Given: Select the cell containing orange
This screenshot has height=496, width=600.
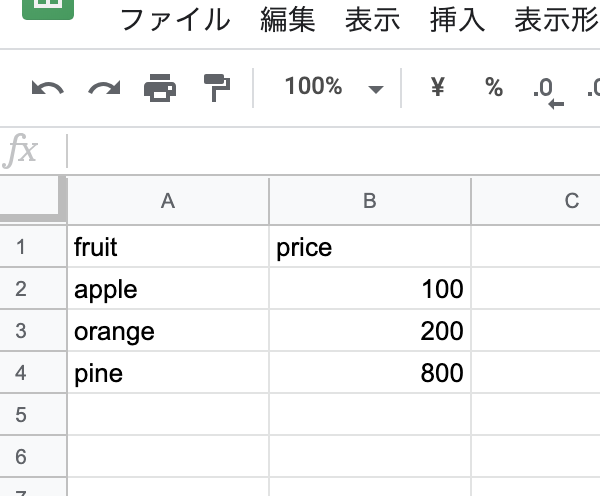Looking at the screenshot, I should point(168,331).
